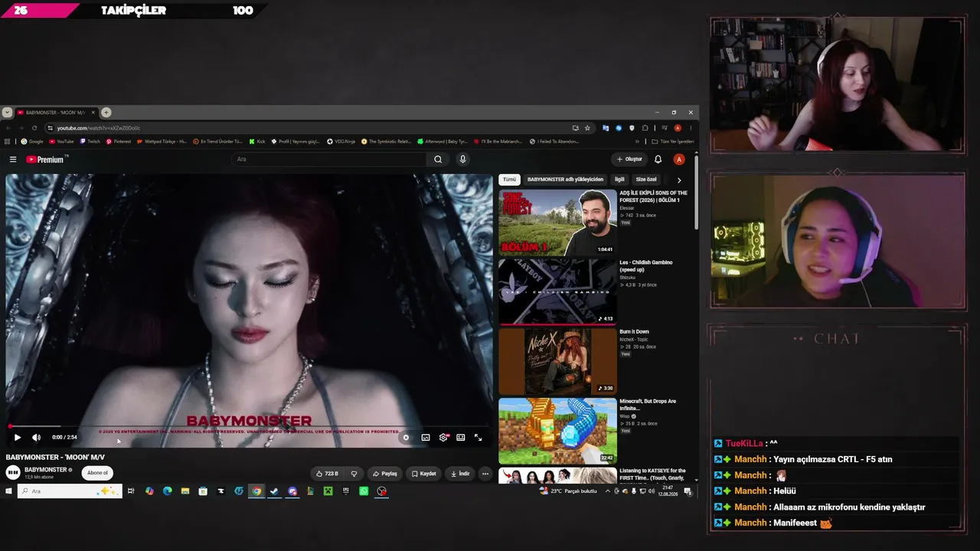Image resolution: width=980 pixels, height=551 pixels.
Task: Open 'Listening to KATSEYE' video title
Action: coord(652,474)
